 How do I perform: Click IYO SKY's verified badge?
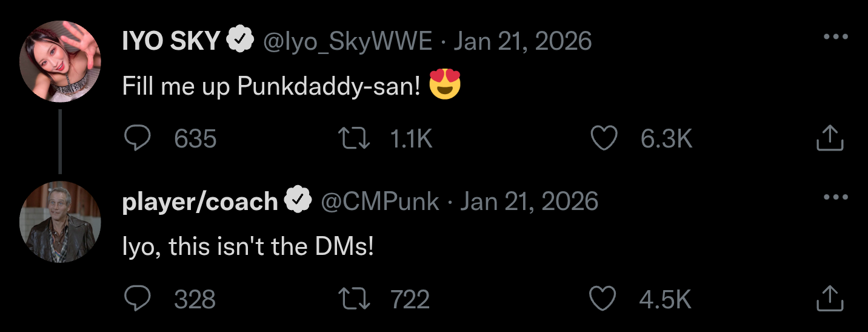click(x=240, y=41)
